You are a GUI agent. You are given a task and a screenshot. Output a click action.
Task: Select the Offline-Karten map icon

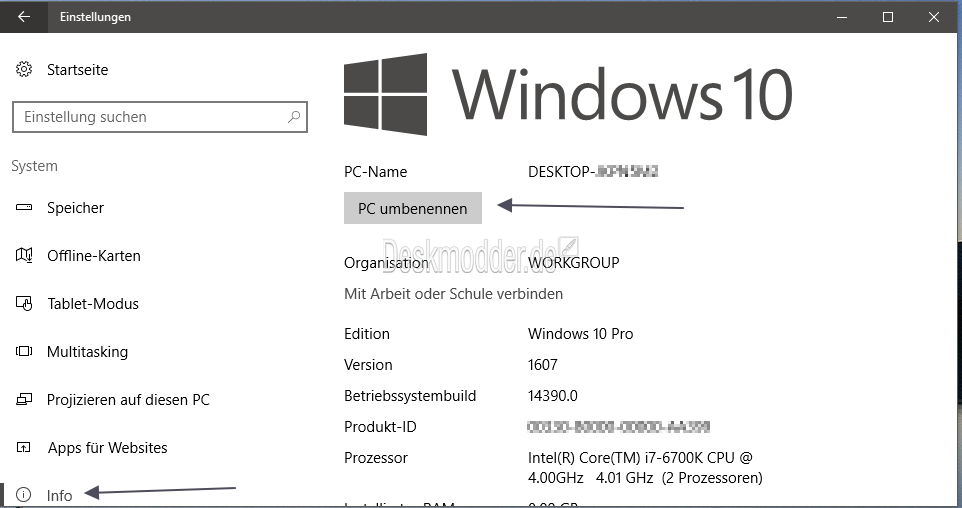click(x=24, y=255)
